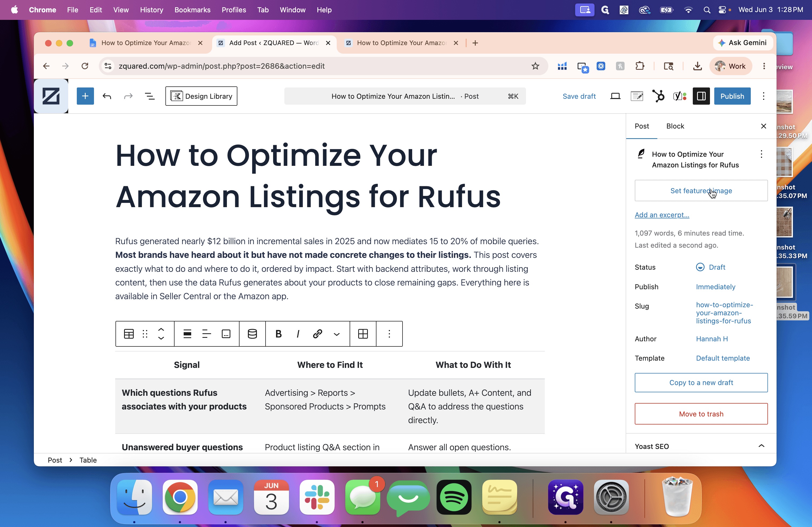Click the command palette post title field
812x527 pixels.
click(405, 96)
